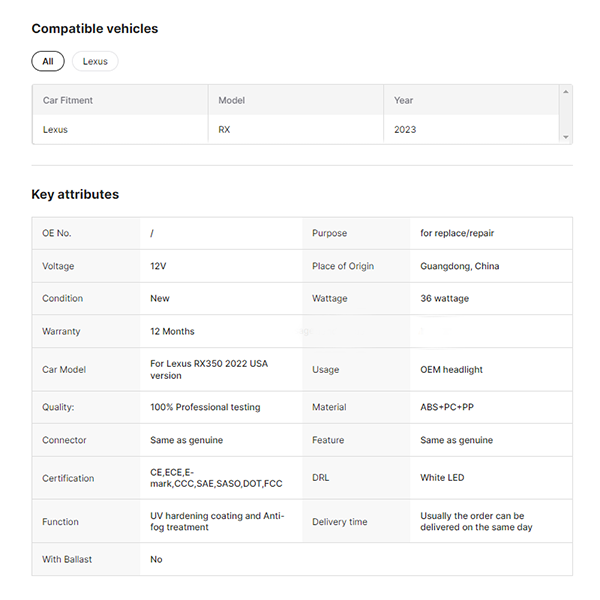The width and height of the screenshot is (600, 600).
Task: Click the scroll up arrow in vehicles table
Action: 567,91
